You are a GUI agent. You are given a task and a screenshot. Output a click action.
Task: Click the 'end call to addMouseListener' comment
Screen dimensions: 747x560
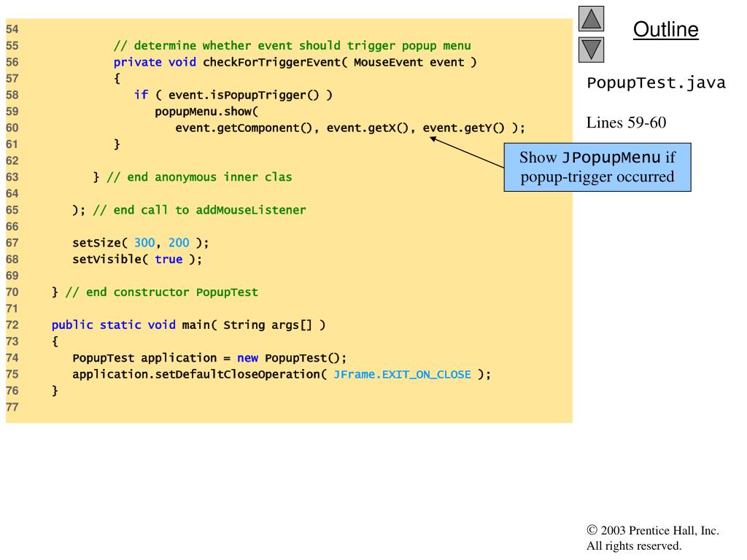point(199,210)
